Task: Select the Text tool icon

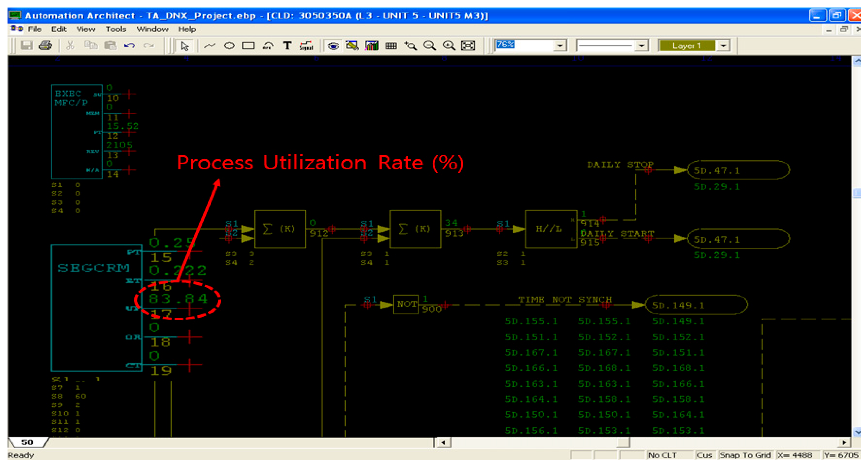Action: (287, 46)
